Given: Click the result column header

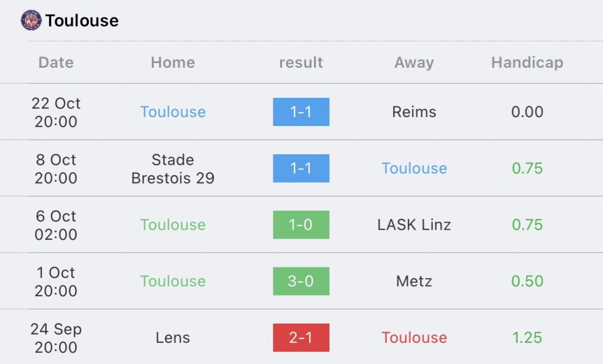Looking at the screenshot, I should coord(301,62).
